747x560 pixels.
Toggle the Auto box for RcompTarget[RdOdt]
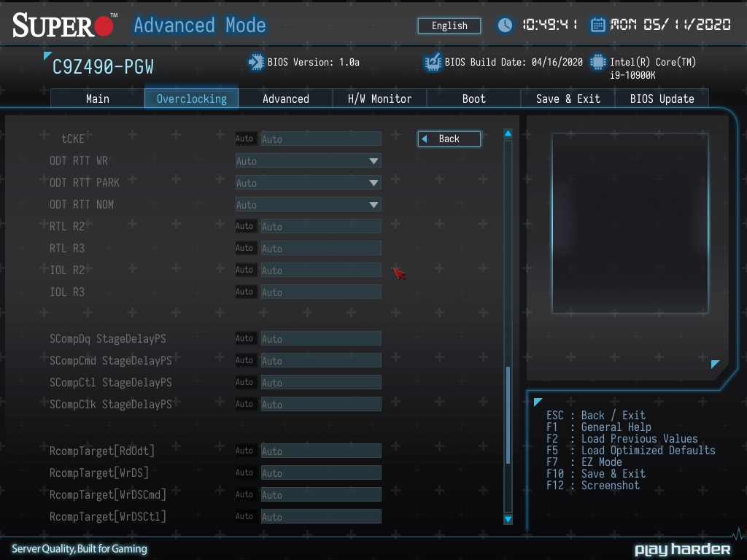pos(244,451)
